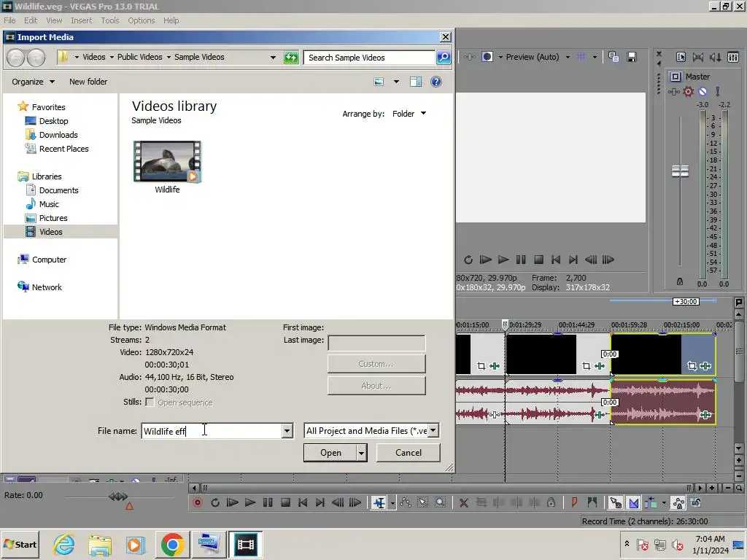Screen dimensions: 747x560
Task: Click the Start button
Action: [20, 544]
